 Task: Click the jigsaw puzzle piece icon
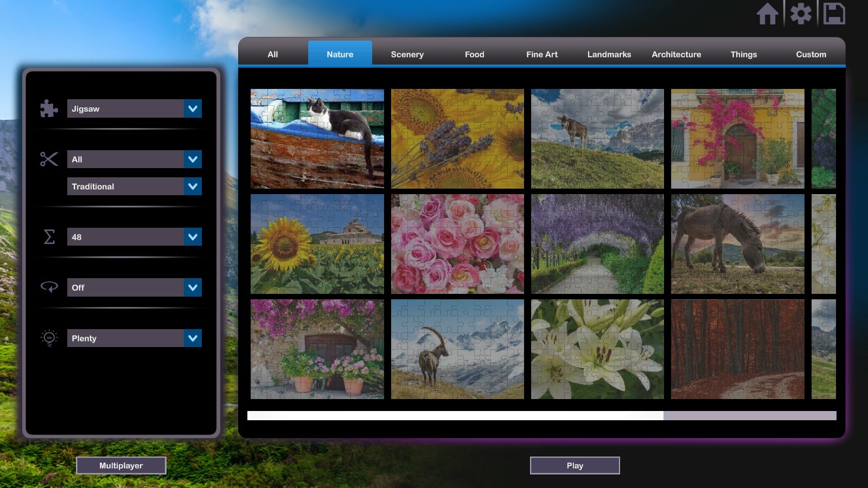pos(48,108)
